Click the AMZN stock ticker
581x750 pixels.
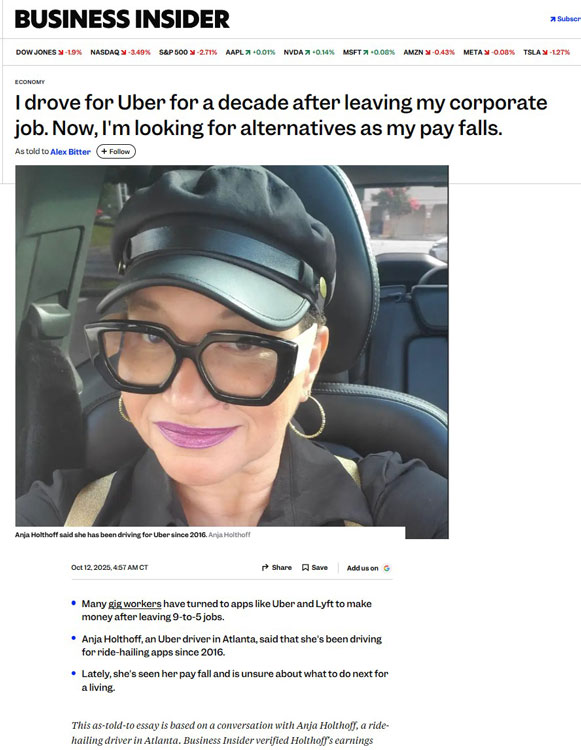(x=429, y=52)
